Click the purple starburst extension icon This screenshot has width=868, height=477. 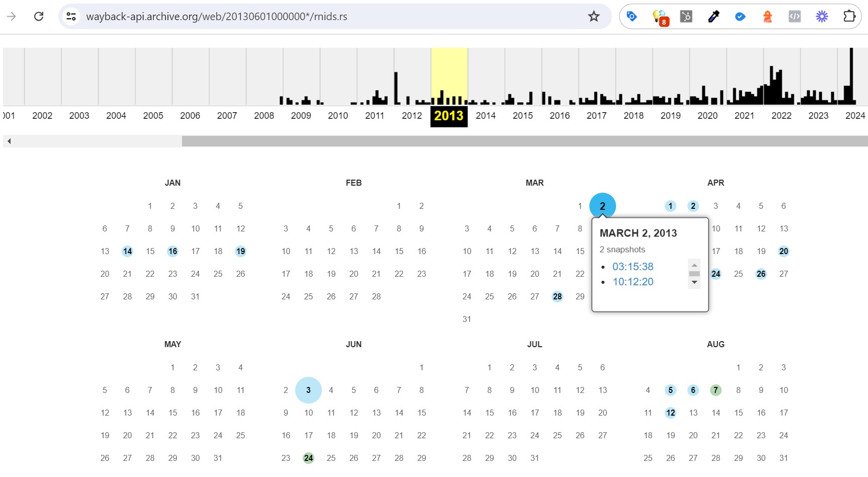(x=822, y=17)
